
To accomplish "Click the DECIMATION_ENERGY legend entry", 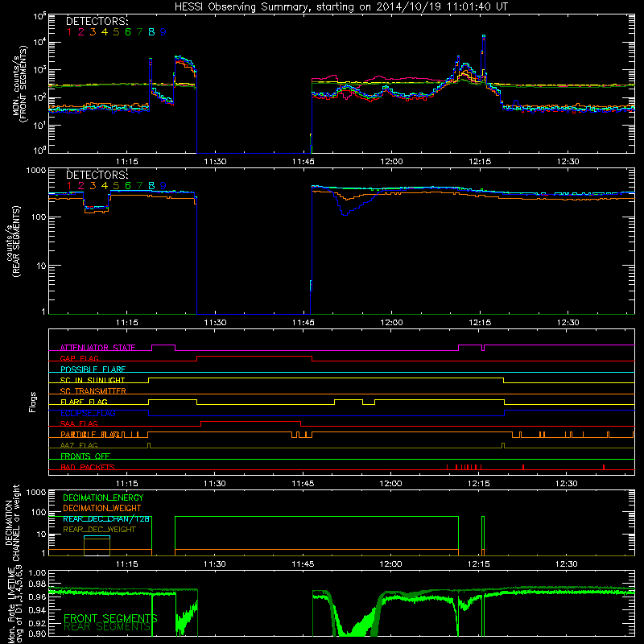I will tap(103, 497).
